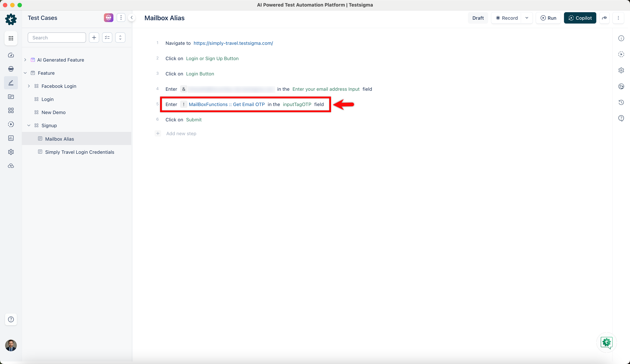Select the Signup scenario label
This screenshot has height=364, width=630.
click(x=49, y=125)
